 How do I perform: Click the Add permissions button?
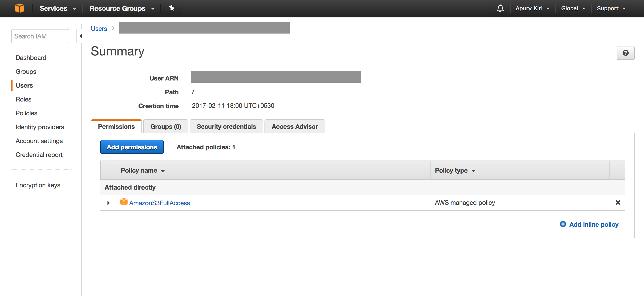pos(132,147)
